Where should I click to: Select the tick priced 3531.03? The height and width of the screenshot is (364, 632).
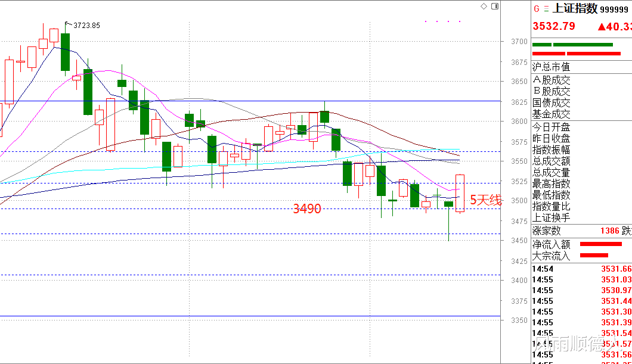(x=581, y=280)
